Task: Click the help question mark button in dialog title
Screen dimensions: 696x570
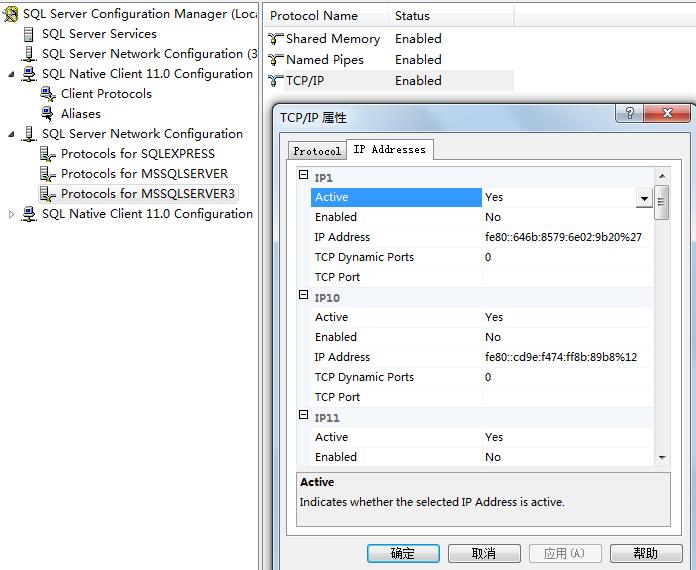Action: [629, 113]
